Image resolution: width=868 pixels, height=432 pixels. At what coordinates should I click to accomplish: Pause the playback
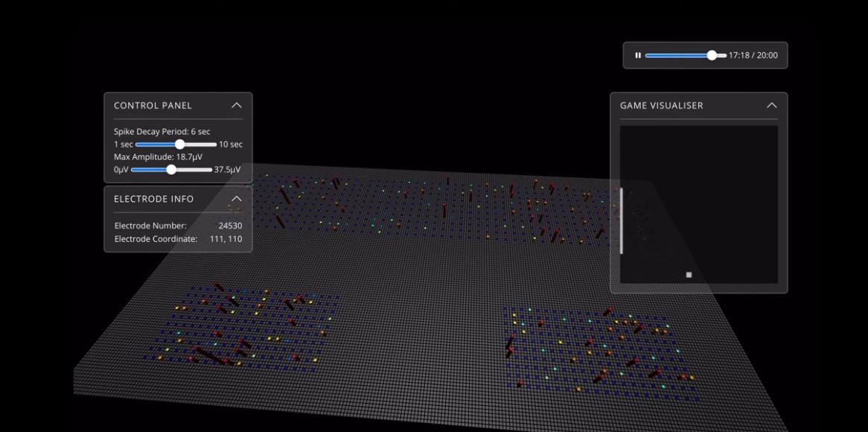click(x=638, y=55)
